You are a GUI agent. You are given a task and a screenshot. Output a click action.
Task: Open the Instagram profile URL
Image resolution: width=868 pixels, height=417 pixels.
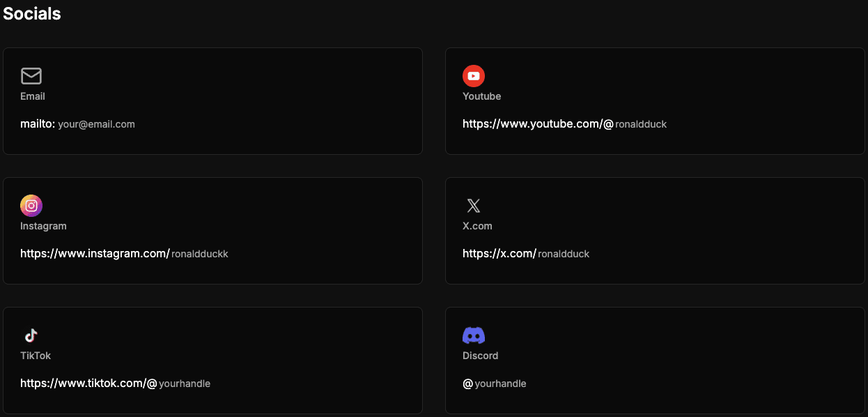[94, 254]
